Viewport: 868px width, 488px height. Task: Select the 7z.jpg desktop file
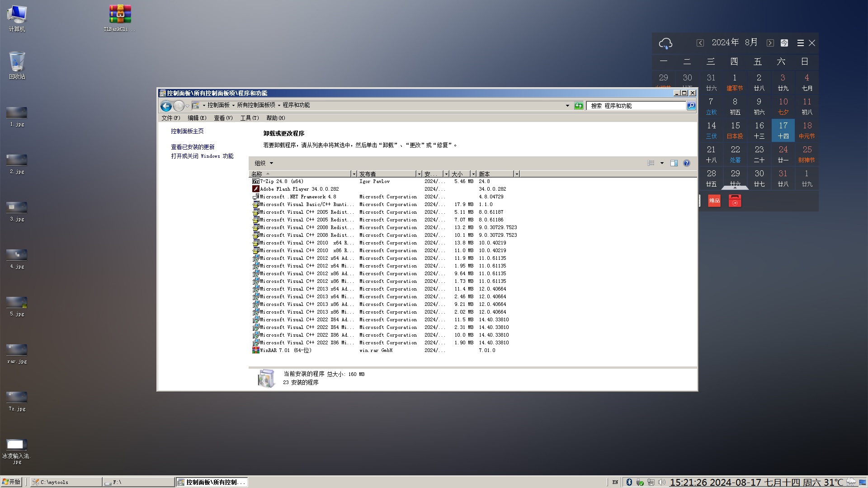coord(17,401)
